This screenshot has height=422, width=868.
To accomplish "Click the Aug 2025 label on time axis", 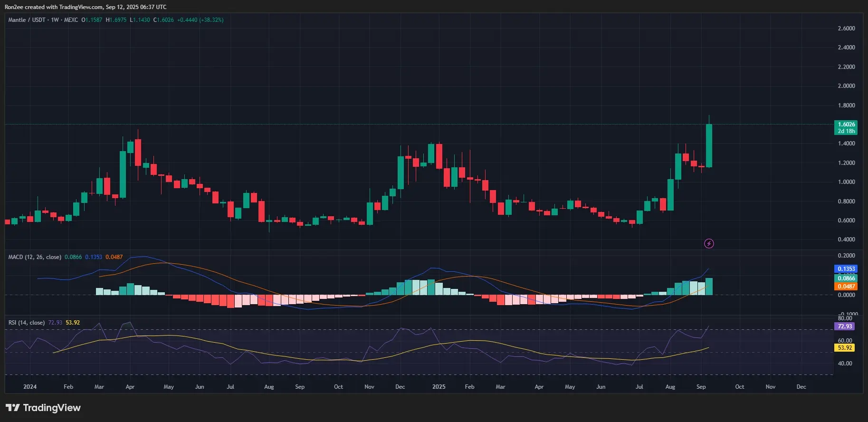I will [670, 387].
